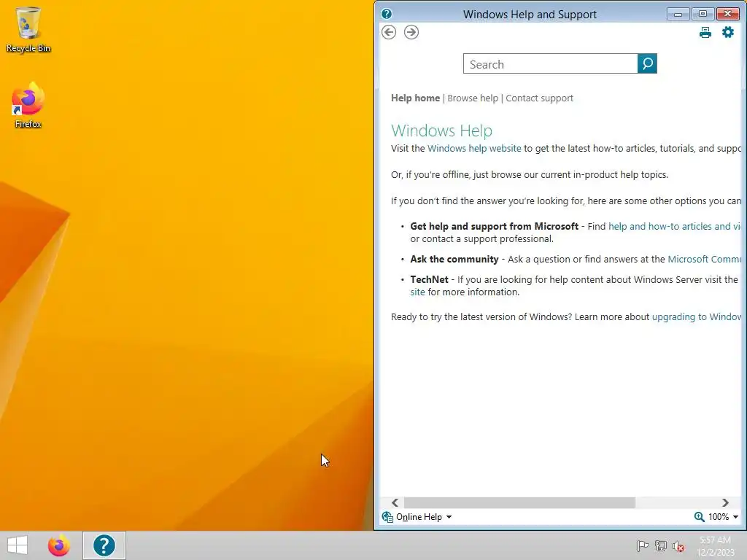Go to Help home

click(x=415, y=98)
